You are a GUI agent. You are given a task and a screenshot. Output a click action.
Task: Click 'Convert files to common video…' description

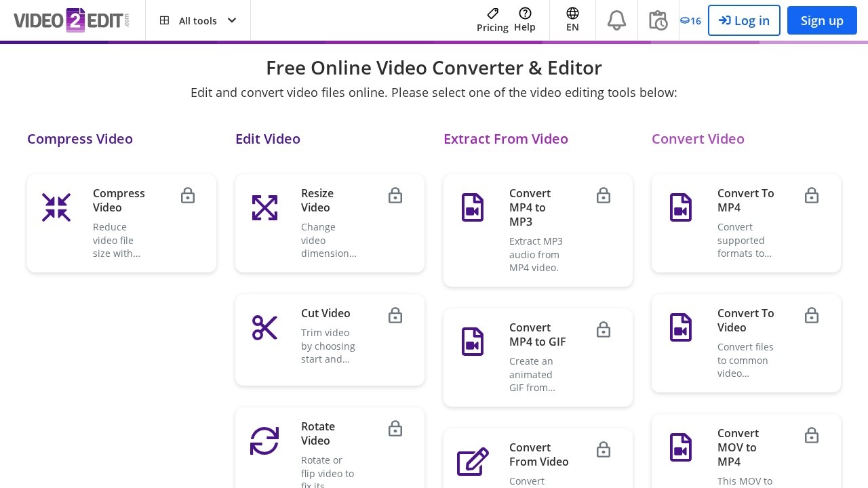pyautogui.click(x=745, y=361)
